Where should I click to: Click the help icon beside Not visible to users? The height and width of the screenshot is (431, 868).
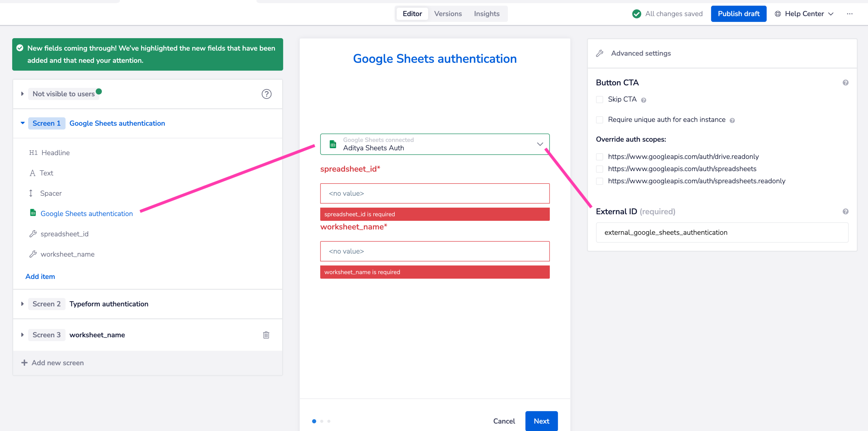(x=266, y=94)
